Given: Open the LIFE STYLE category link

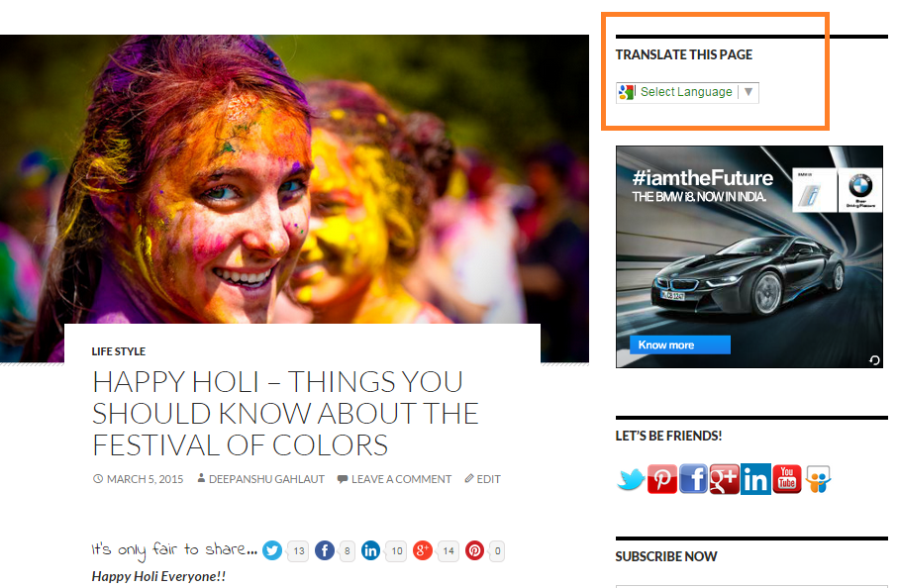Looking at the screenshot, I should 119,351.
